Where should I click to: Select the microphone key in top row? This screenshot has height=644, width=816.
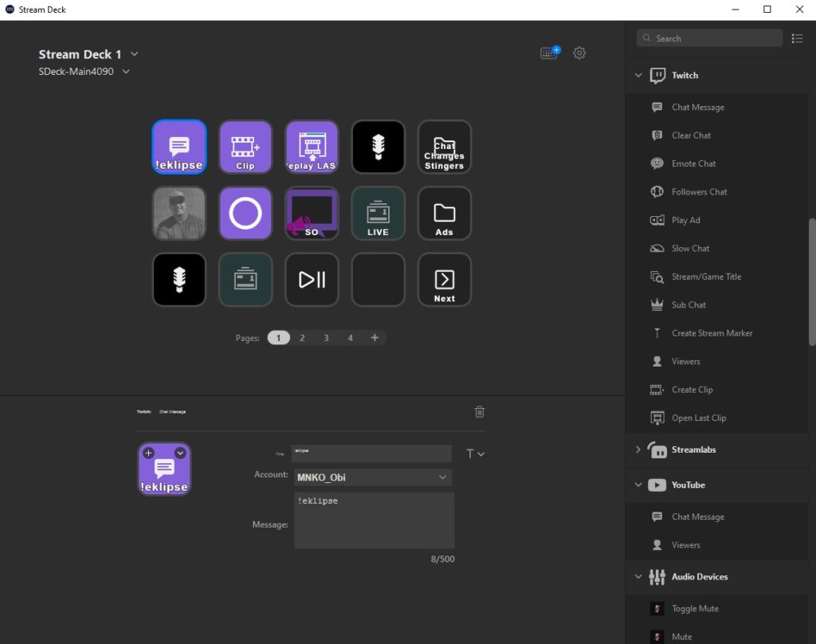pyautogui.click(x=378, y=147)
